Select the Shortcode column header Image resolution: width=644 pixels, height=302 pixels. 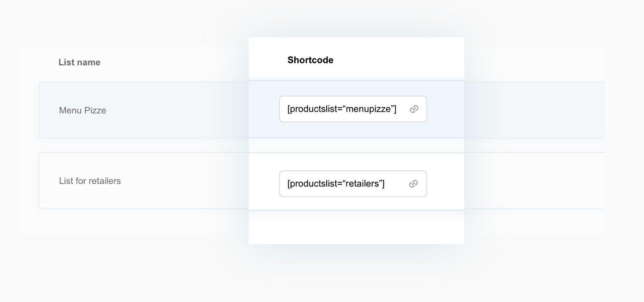pos(310,60)
